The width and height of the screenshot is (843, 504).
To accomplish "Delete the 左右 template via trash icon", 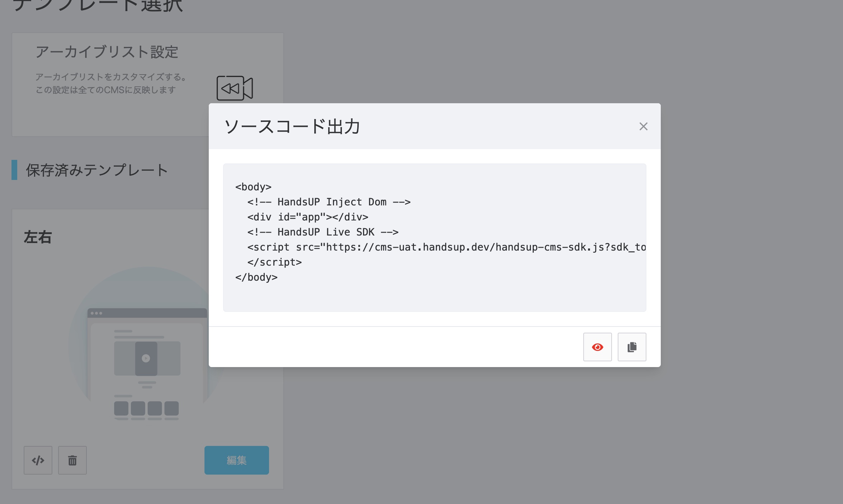I will (x=72, y=460).
